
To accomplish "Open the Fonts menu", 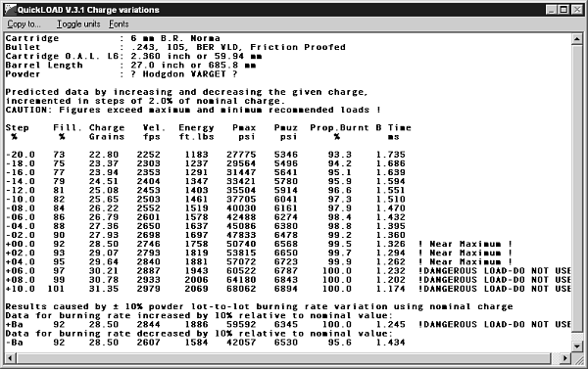I will 119,23.
